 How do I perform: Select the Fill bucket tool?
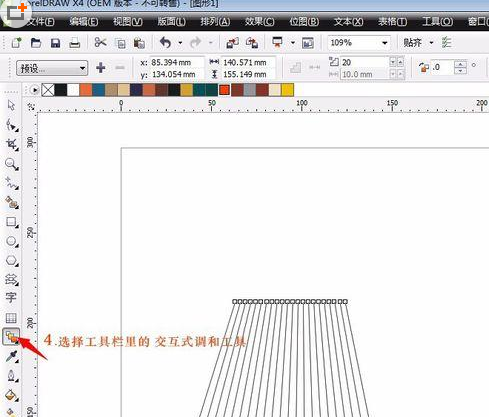(12, 395)
